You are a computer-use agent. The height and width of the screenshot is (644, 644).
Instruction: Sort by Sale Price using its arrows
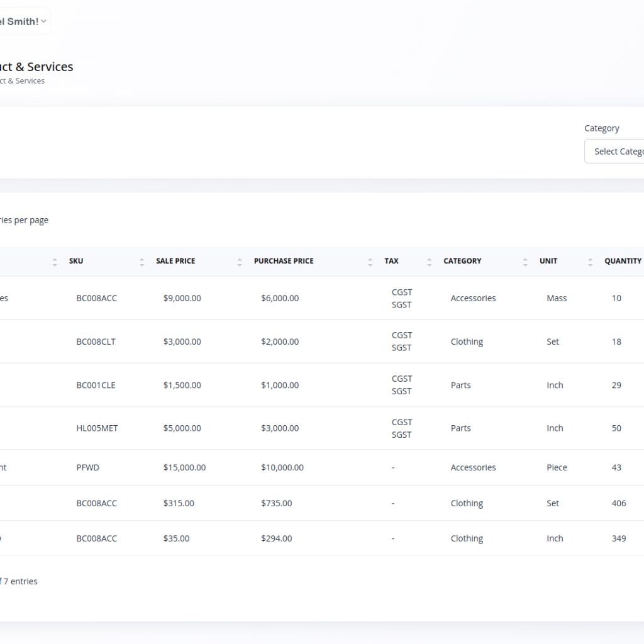tap(240, 262)
